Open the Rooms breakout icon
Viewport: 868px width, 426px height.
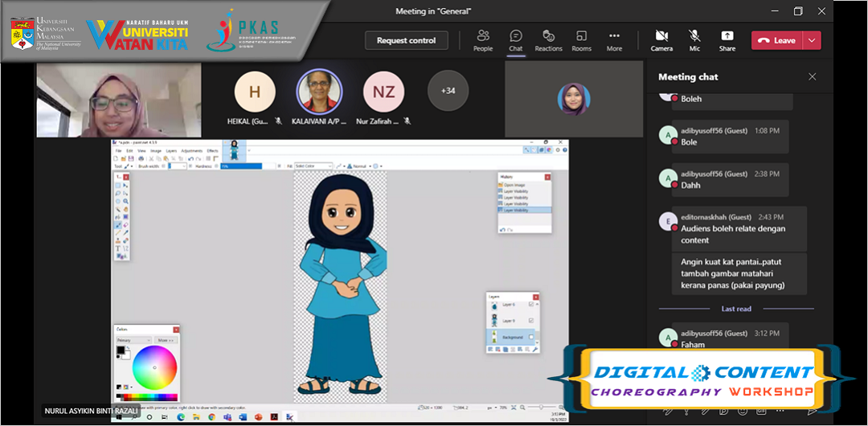(581, 40)
